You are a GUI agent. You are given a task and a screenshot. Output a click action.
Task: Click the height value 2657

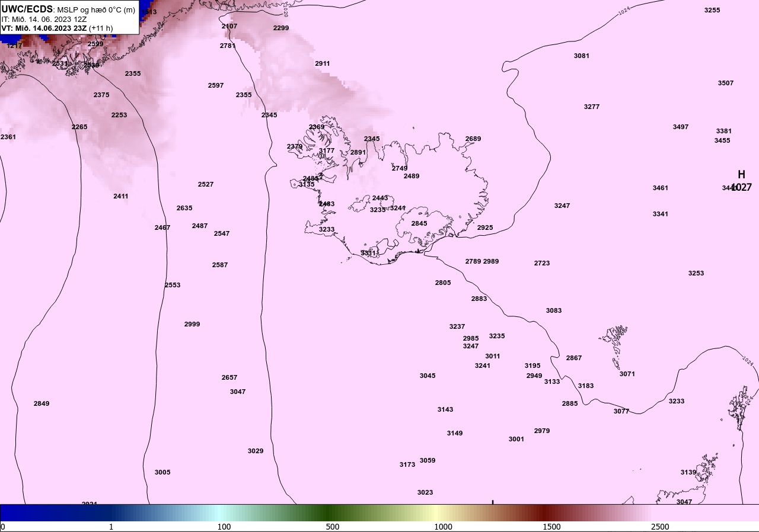point(229,377)
